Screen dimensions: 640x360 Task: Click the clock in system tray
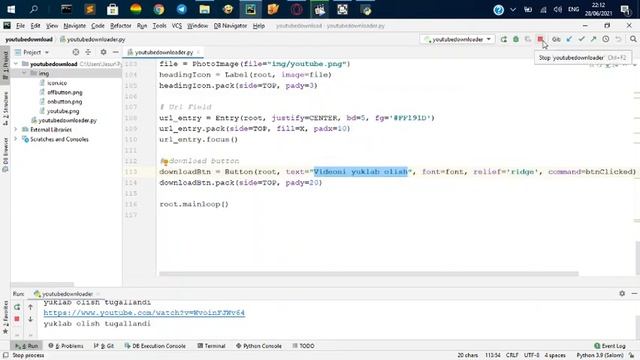click(x=598, y=9)
